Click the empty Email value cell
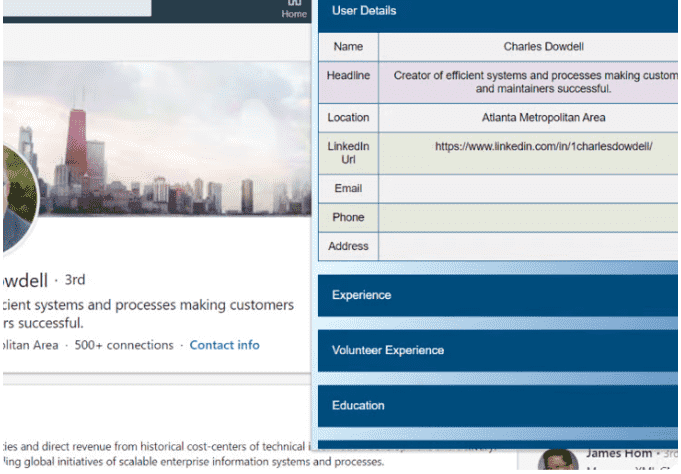 pos(528,189)
